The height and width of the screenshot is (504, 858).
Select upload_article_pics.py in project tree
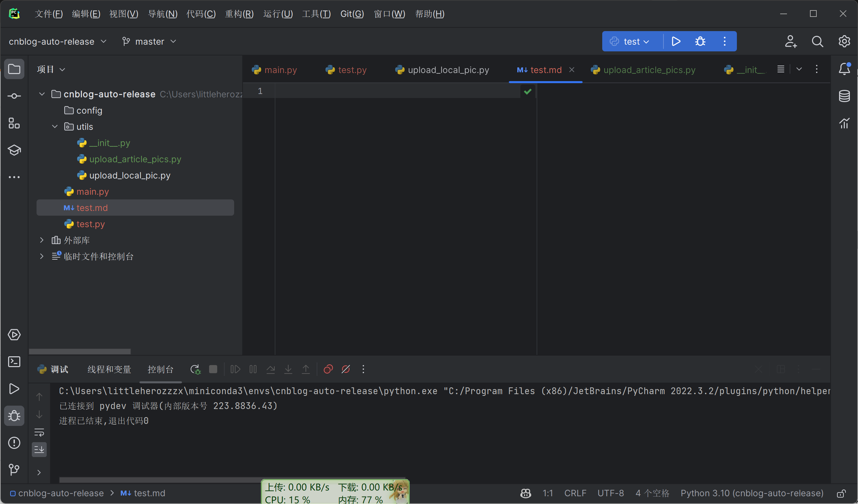135,159
